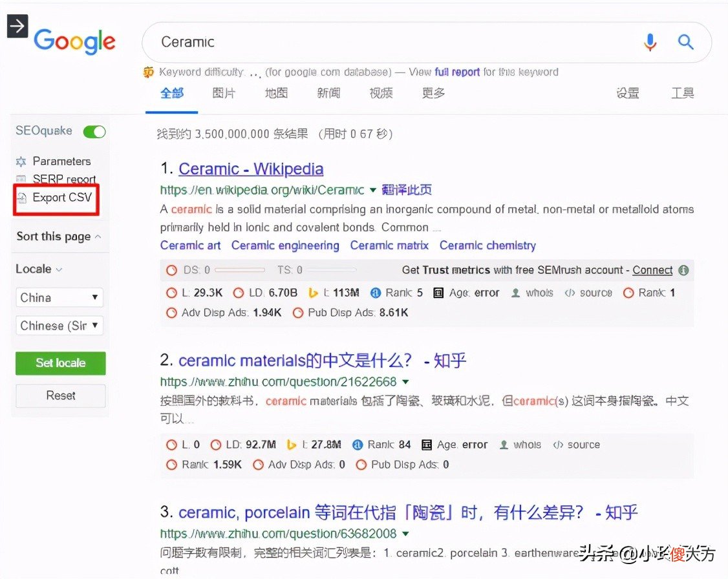Open the Chinese language dropdown

[59, 325]
